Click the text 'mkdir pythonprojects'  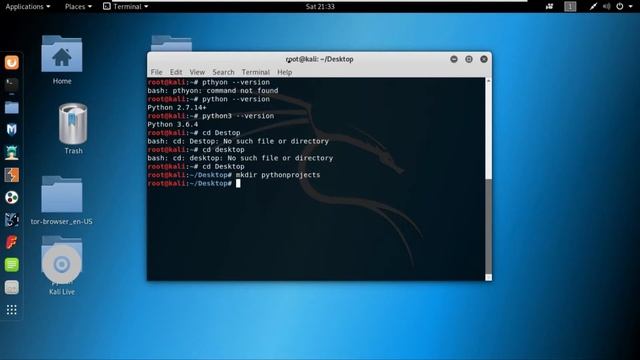pyautogui.click(x=278, y=175)
